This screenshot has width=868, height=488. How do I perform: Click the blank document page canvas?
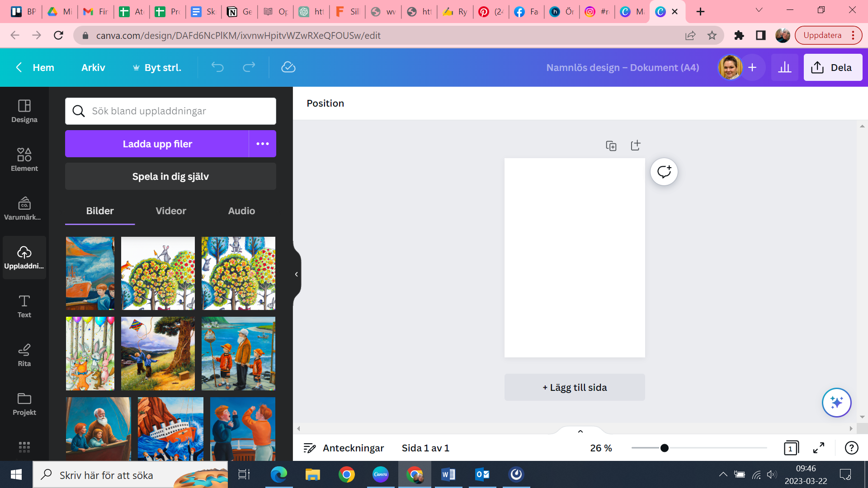coord(575,258)
